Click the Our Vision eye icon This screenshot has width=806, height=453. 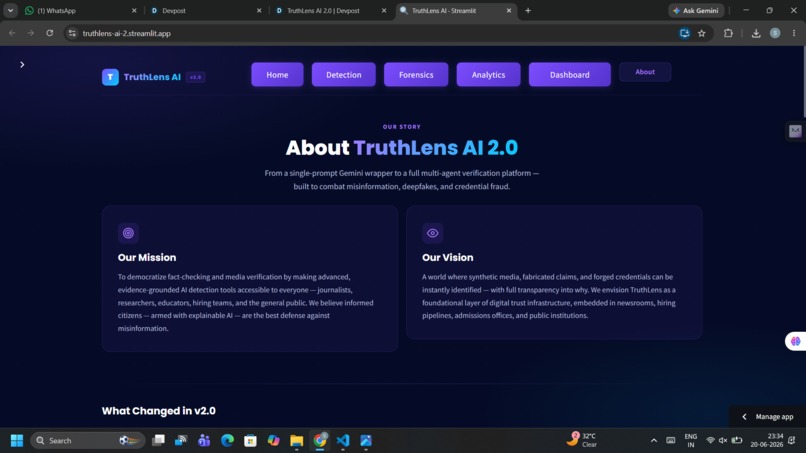432,233
